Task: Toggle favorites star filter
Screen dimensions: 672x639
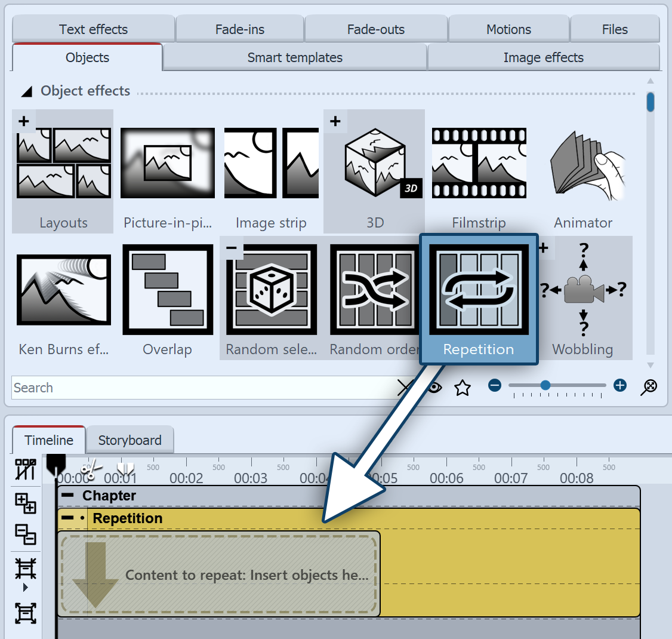Action: tap(463, 388)
